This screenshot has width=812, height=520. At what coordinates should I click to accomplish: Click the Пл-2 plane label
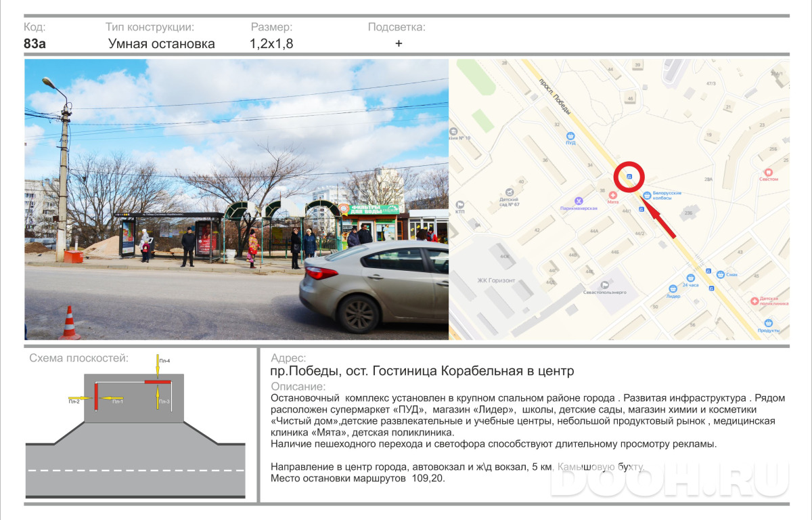tap(74, 402)
